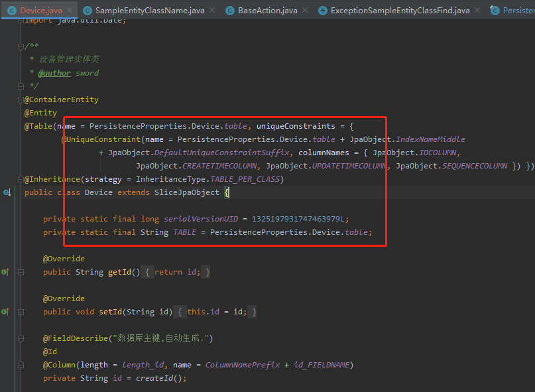Viewport: 535px width, 392px height.
Task: Click the class icon on Device.java tab
Action: (x=11, y=11)
